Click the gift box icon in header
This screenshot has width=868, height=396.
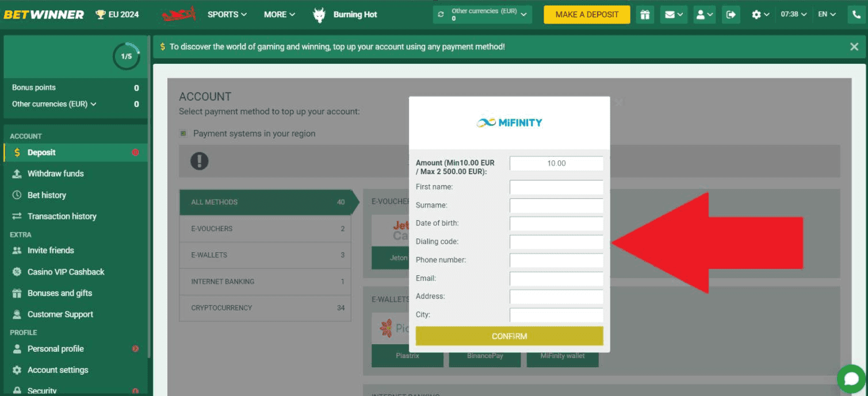[646, 14]
